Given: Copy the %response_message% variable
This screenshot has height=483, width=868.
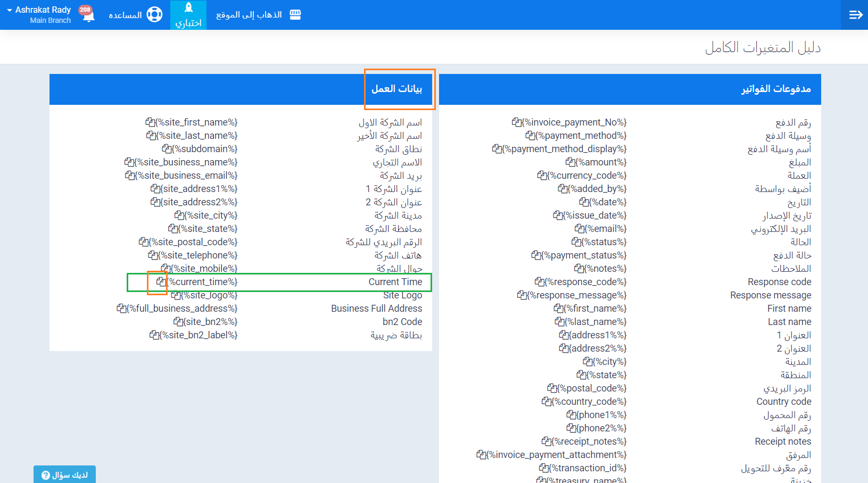Looking at the screenshot, I should coord(522,295).
